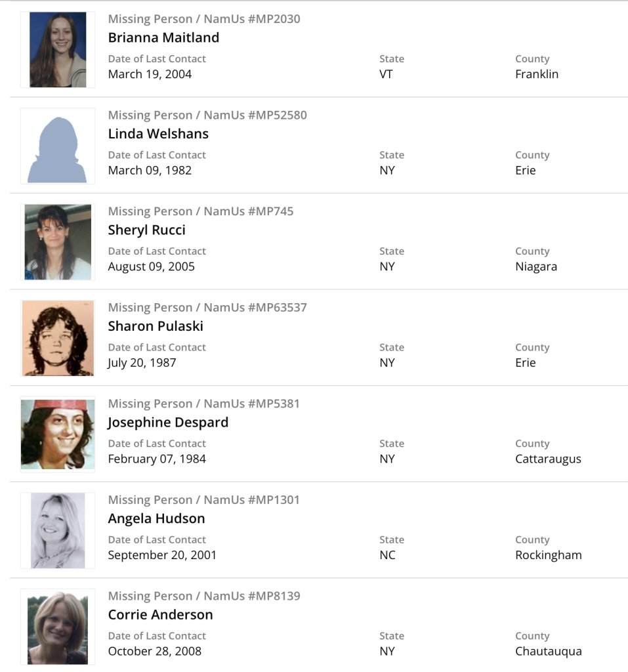Click the black-and-white photo for Angela Hudson
This screenshot has height=672, width=628.
pyautogui.click(x=58, y=530)
